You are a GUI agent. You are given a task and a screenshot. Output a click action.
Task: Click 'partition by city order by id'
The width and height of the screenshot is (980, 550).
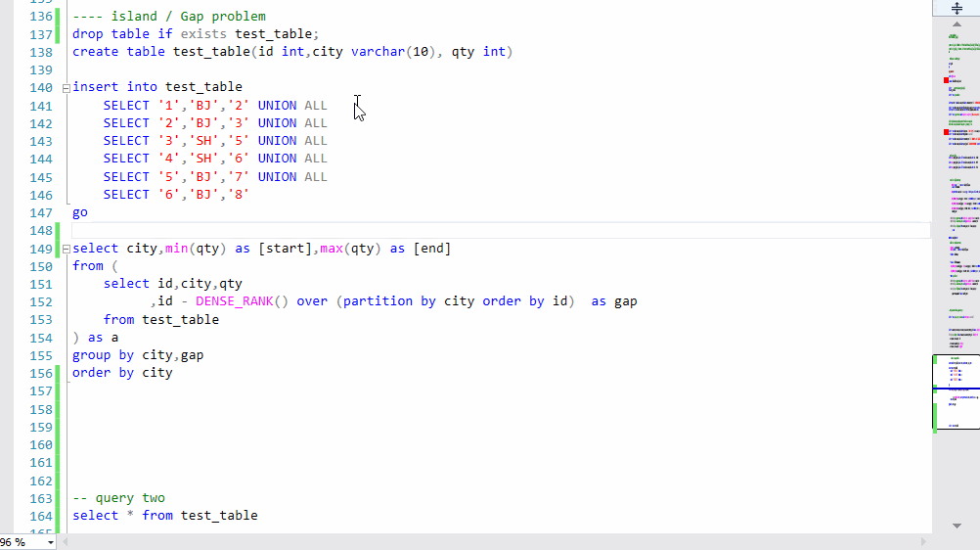click(455, 301)
